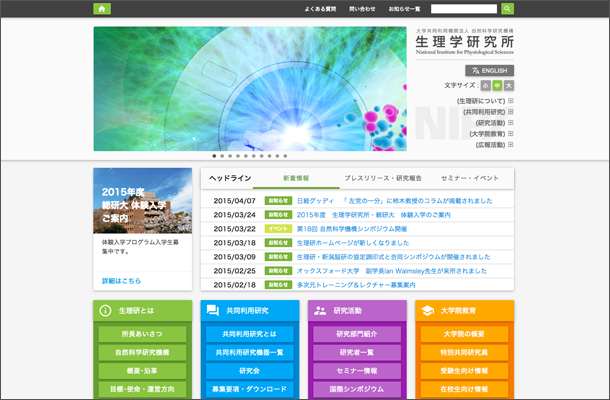610x400 pixels.
Task: Click the 共同利用研究とは button
Action: tap(250, 334)
